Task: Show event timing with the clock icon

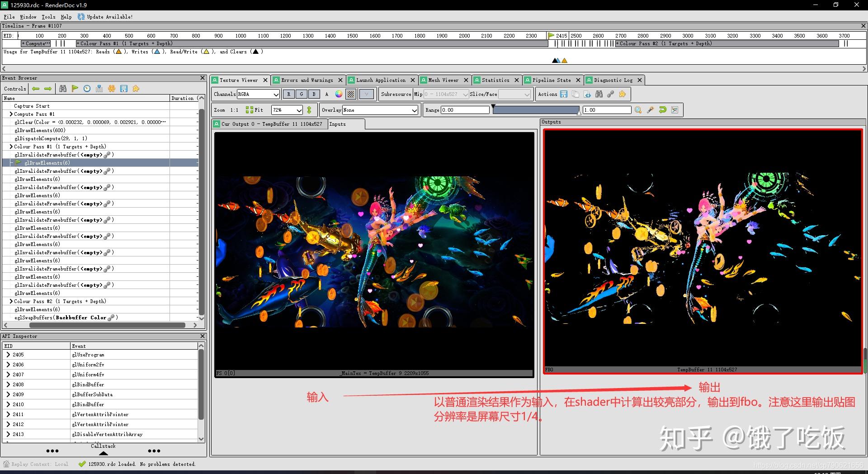Action: point(87,89)
